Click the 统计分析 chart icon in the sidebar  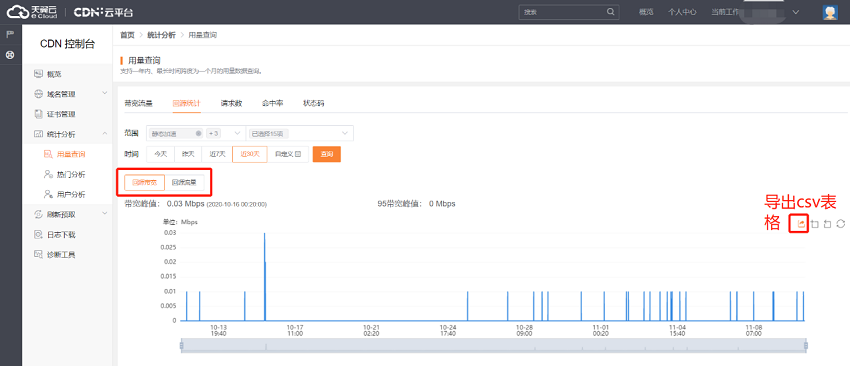pyautogui.click(x=38, y=134)
